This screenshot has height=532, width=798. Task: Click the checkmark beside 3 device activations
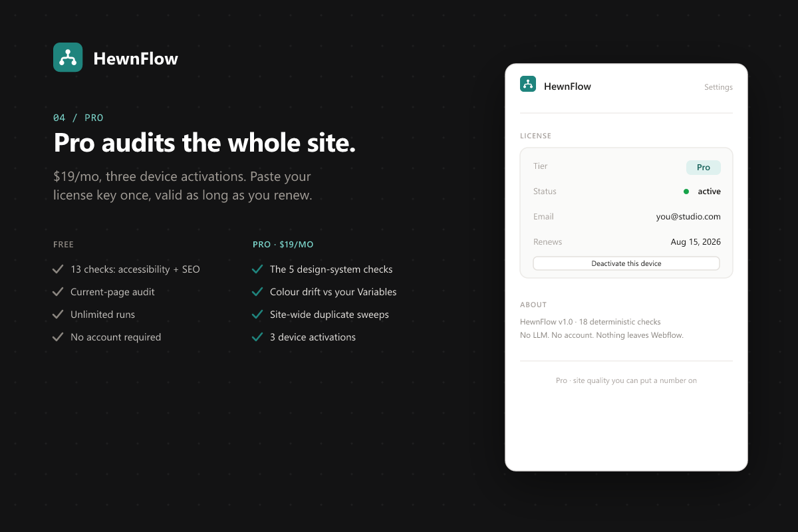coord(257,337)
